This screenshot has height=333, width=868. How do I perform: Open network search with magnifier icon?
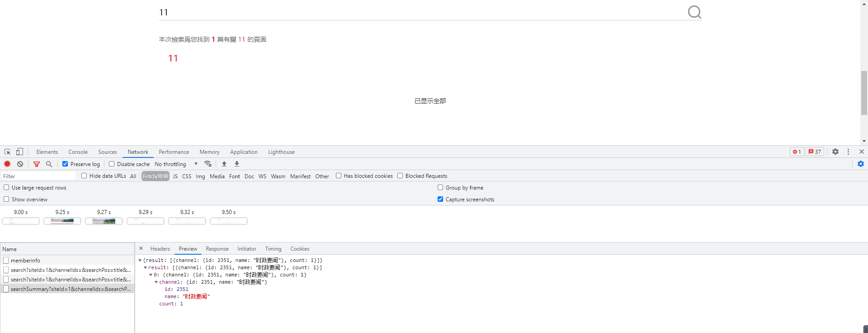coord(49,164)
